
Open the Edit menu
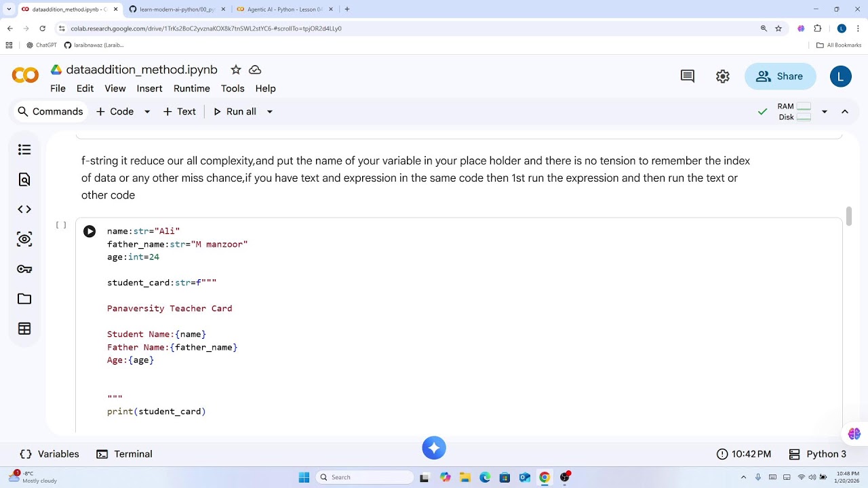[x=85, y=88]
